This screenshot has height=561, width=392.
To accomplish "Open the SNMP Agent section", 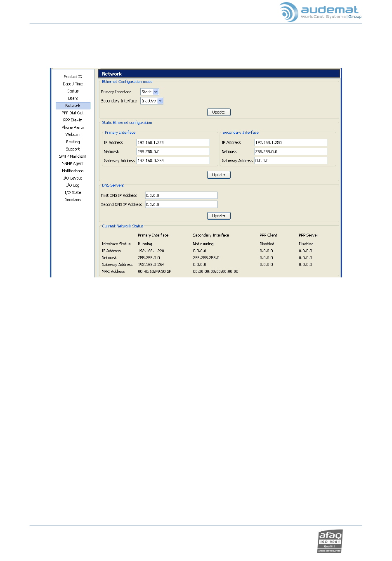I will 73,164.
